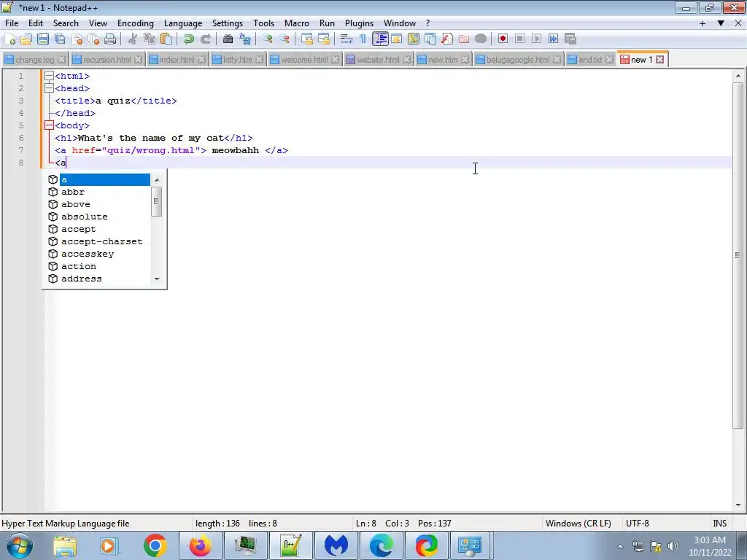Open Chrome from the taskbar

155,545
